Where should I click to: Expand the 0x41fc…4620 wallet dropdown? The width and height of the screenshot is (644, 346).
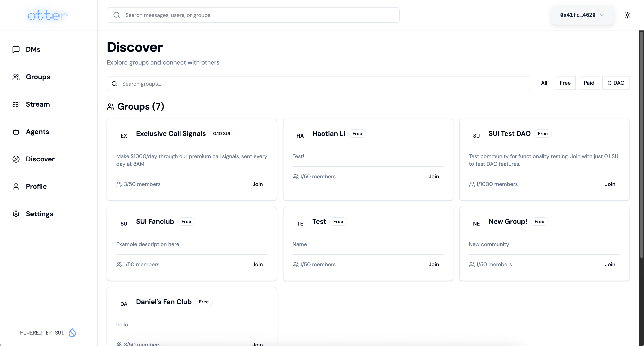point(582,15)
